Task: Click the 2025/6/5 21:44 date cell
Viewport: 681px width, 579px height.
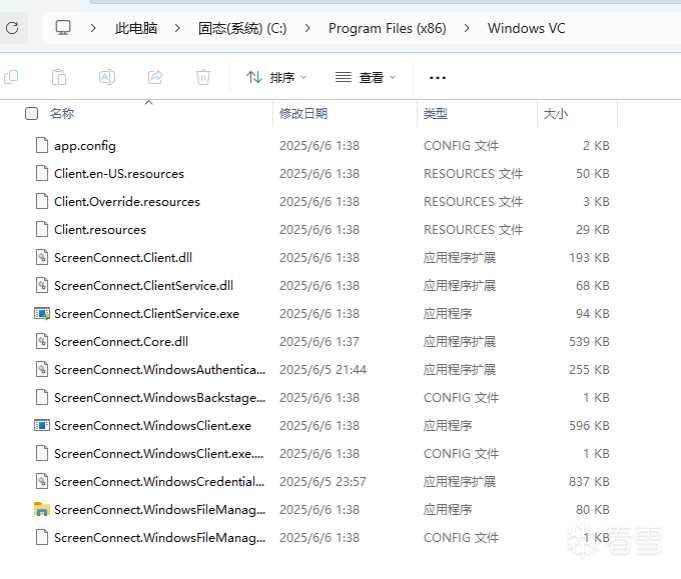Action: (x=323, y=370)
